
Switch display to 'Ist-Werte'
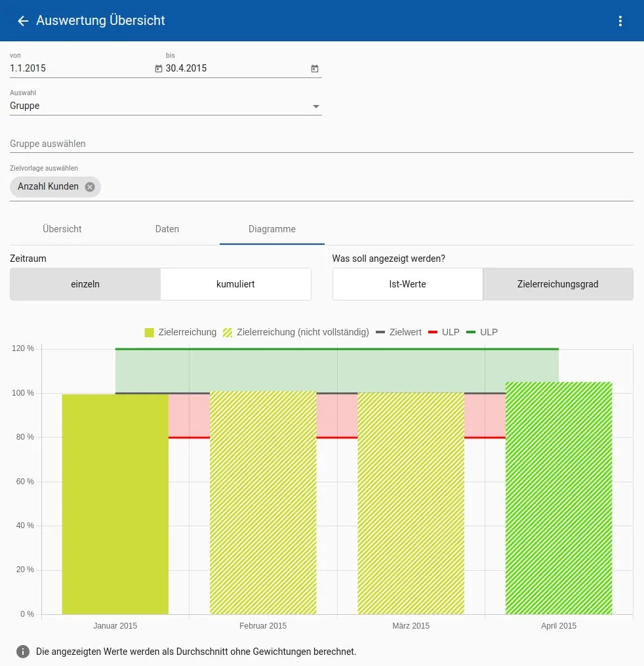(x=407, y=284)
